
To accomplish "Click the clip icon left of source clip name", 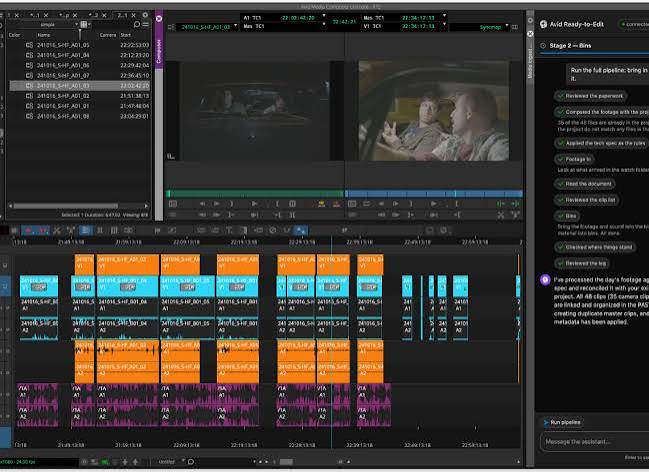I will tap(171, 27).
